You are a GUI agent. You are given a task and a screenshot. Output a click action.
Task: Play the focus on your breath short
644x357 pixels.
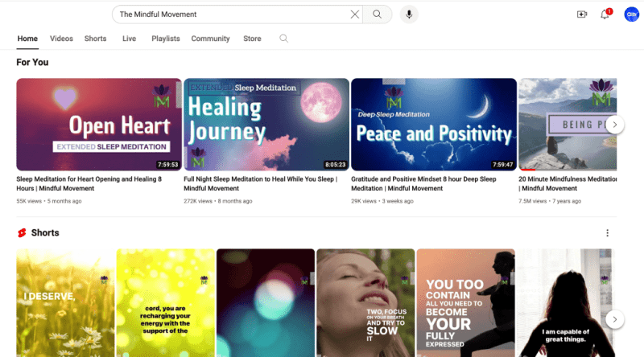365,303
